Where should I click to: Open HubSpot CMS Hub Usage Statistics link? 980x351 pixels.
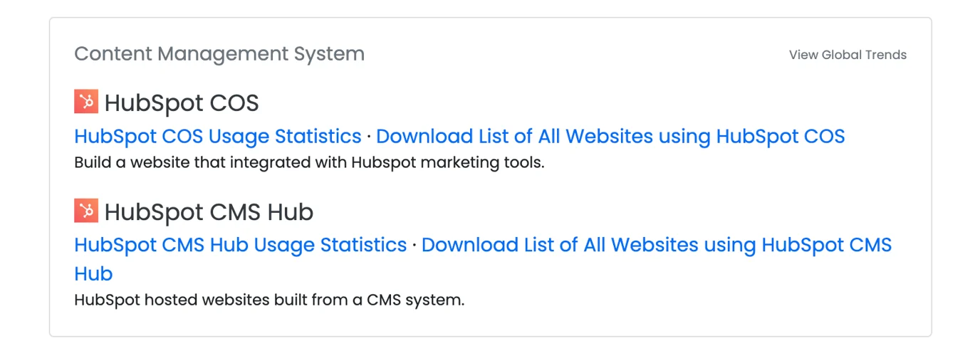tap(241, 245)
